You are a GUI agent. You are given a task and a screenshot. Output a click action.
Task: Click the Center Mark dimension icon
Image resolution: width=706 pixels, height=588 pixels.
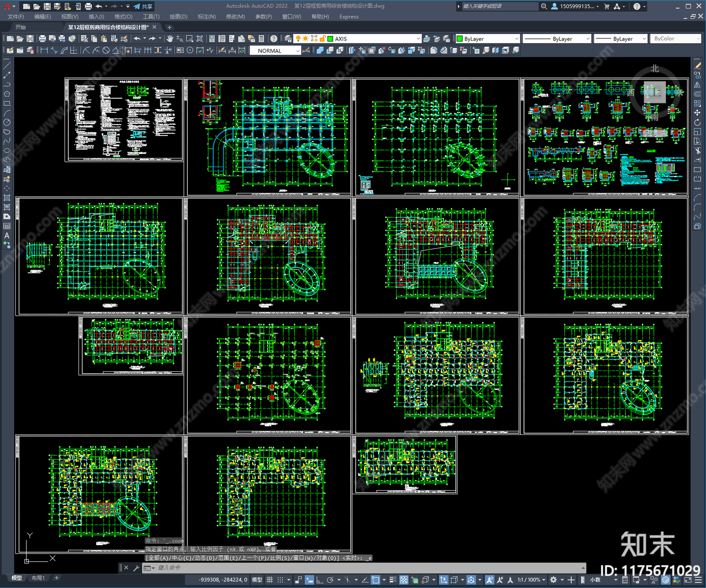pyautogui.click(x=190, y=50)
